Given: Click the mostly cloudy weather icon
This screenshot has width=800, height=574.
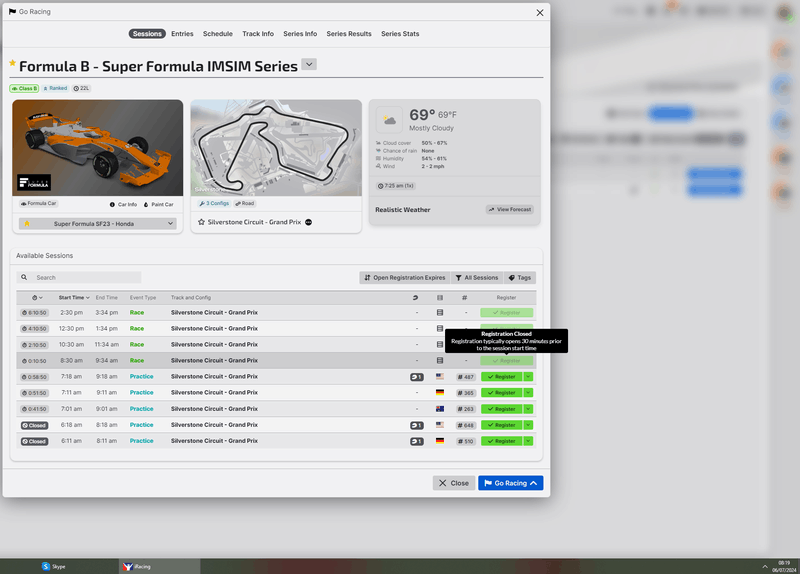Looking at the screenshot, I should 389,120.
